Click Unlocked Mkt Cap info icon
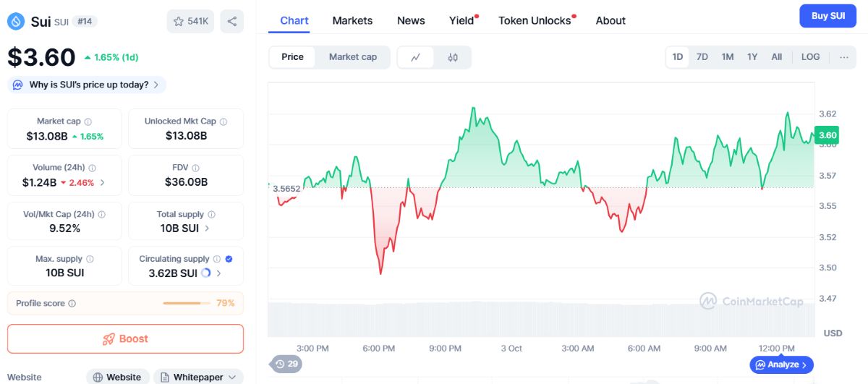 (224, 121)
